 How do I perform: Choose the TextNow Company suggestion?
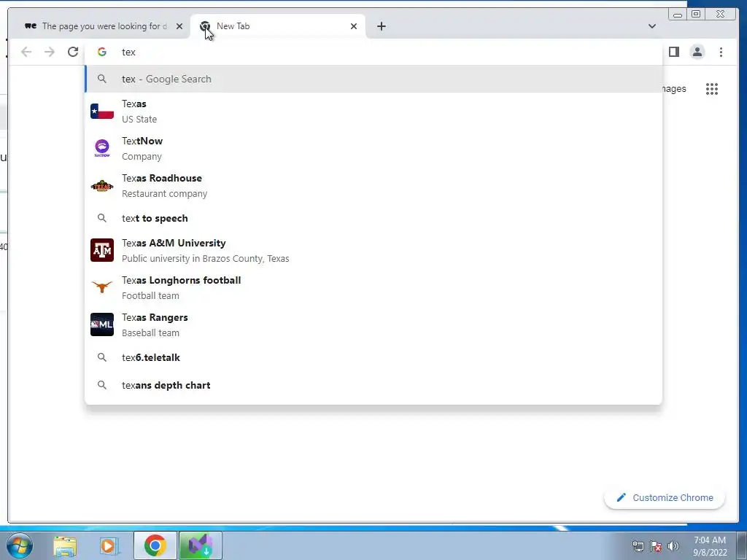[x=373, y=149]
